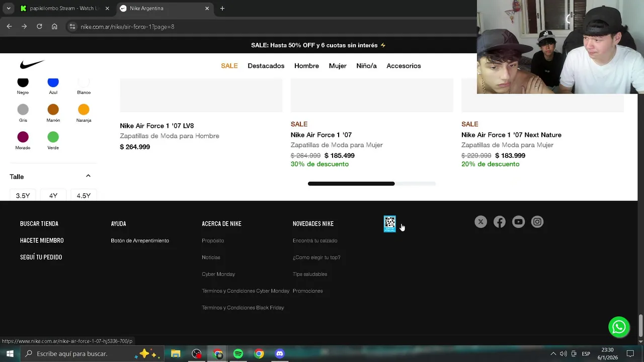Click the Data Fiscal QR icon
This screenshot has width=644, height=362.
click(389, 224)
